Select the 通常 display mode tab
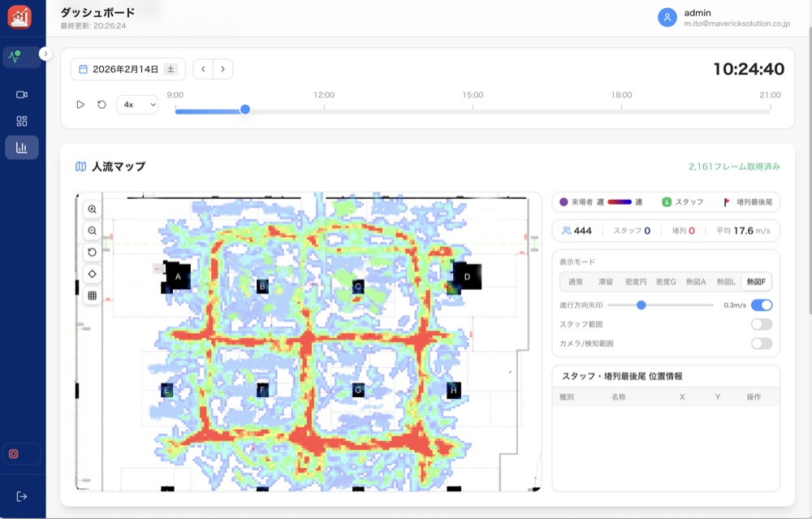 [576, 282]
